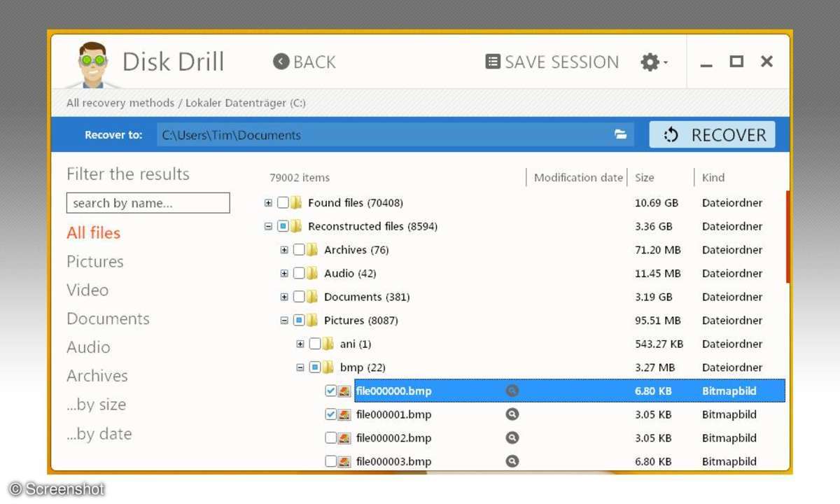Browse for recovery destination folder
The height and width of the screenshot is (504, 840).
[x=620, y=134]
